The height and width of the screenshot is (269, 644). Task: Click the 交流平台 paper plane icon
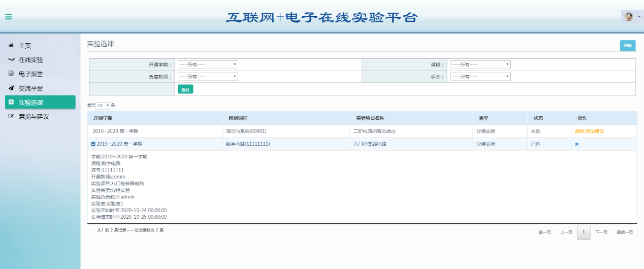pyautogui.click(x=11, y=88)
